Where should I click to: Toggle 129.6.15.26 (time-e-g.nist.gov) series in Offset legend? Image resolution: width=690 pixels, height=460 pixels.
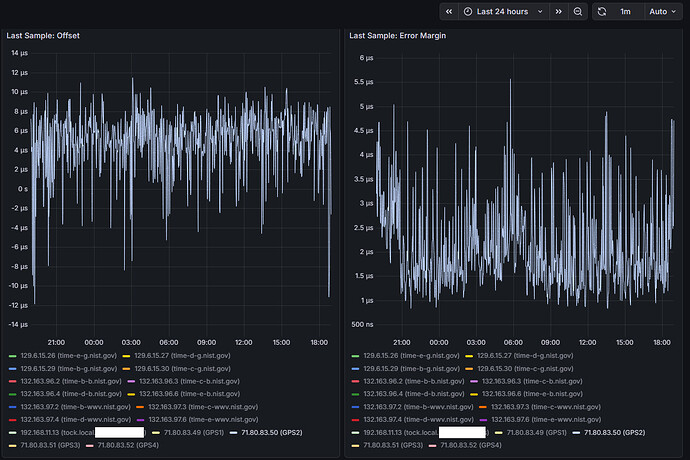tap(63, 356)
